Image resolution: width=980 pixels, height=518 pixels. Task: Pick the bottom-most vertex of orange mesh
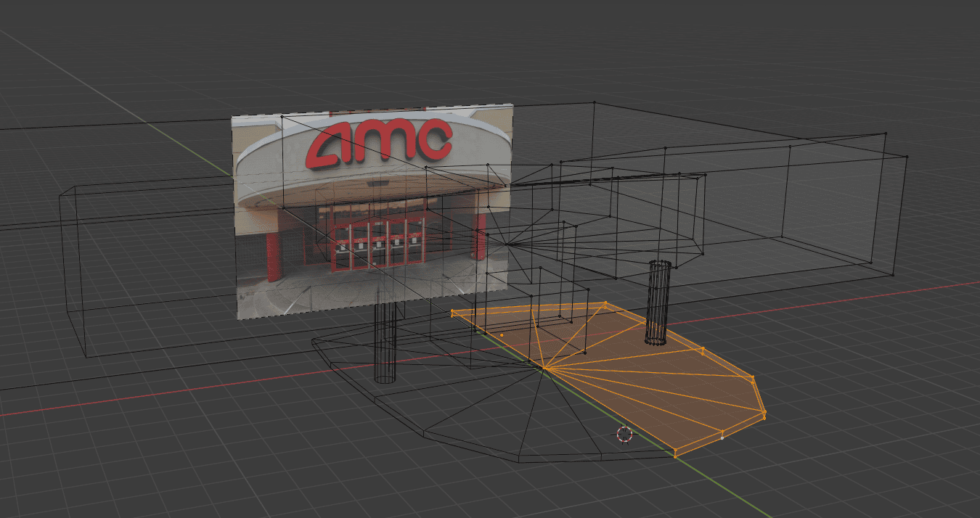click(x=675, y=455)
